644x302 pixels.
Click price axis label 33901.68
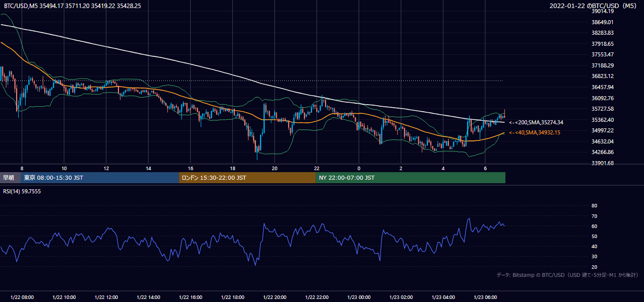[603, 163]
